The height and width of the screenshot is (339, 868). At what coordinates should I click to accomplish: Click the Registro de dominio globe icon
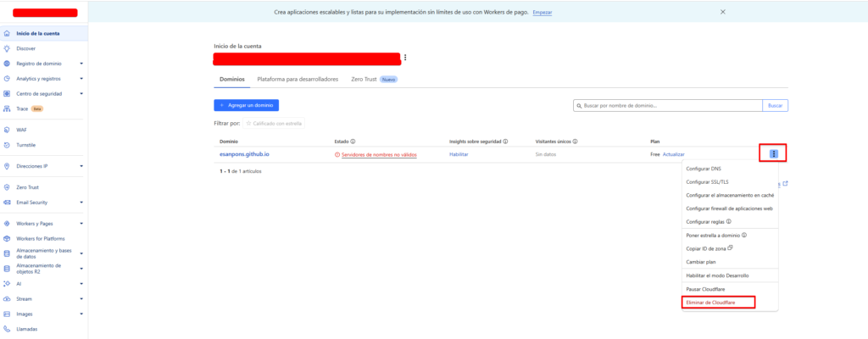point(7,64)
